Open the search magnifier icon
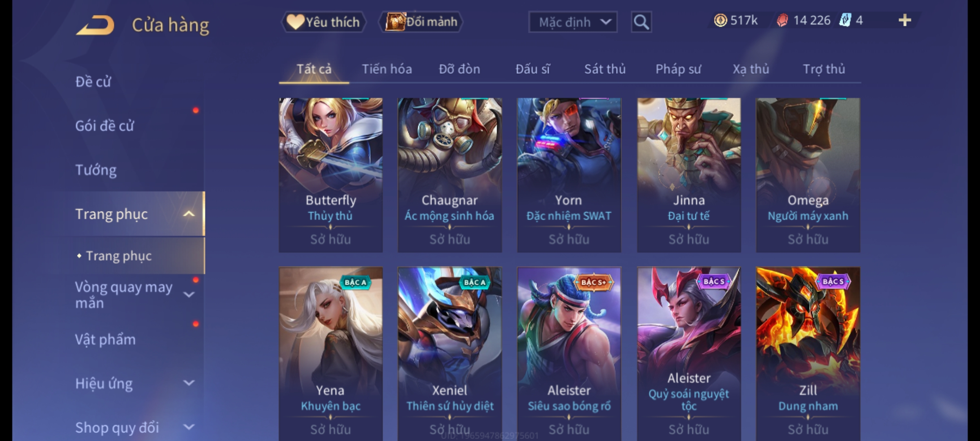Screen dimensions: 980x441 (641, 22)
